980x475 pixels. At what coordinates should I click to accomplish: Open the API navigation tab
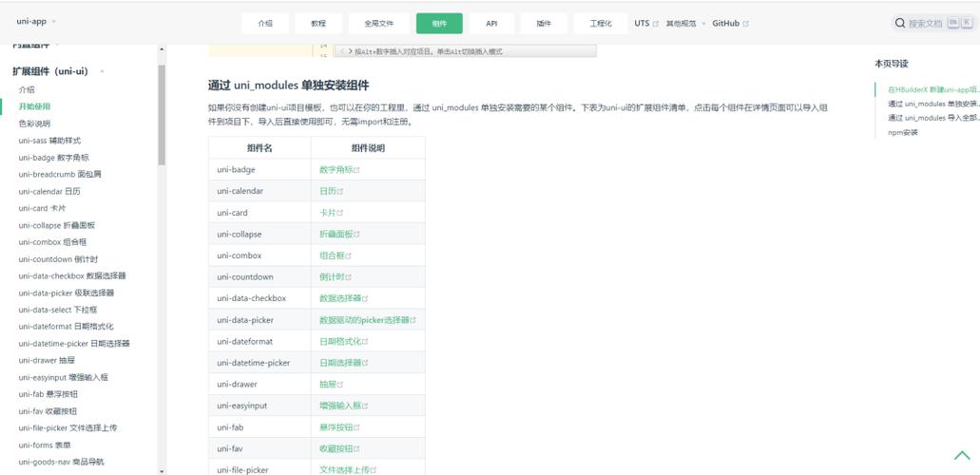491,23
